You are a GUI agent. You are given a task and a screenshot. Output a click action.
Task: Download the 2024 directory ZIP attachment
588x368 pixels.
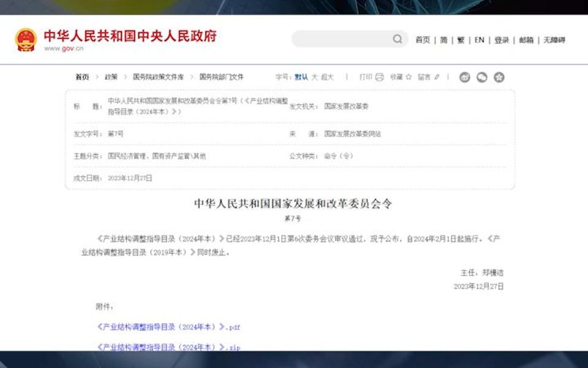[x=168, y=347]
